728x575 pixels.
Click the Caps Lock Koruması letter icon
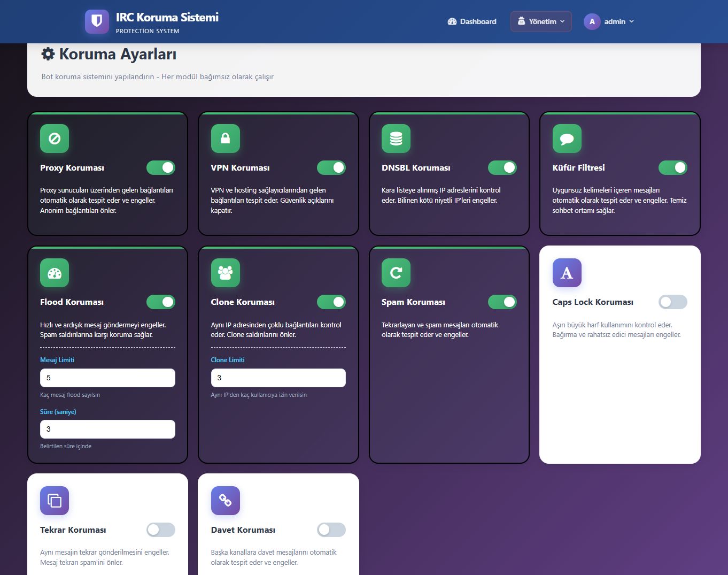[567, 273]
